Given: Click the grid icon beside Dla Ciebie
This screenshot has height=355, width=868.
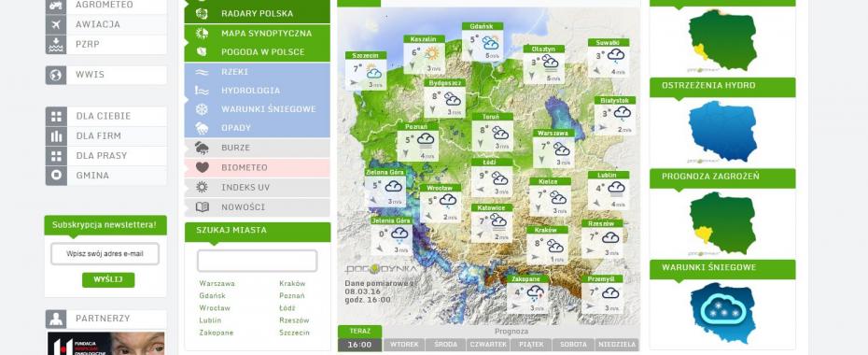Looking at the screenshot, I should [x=56, y=116].
